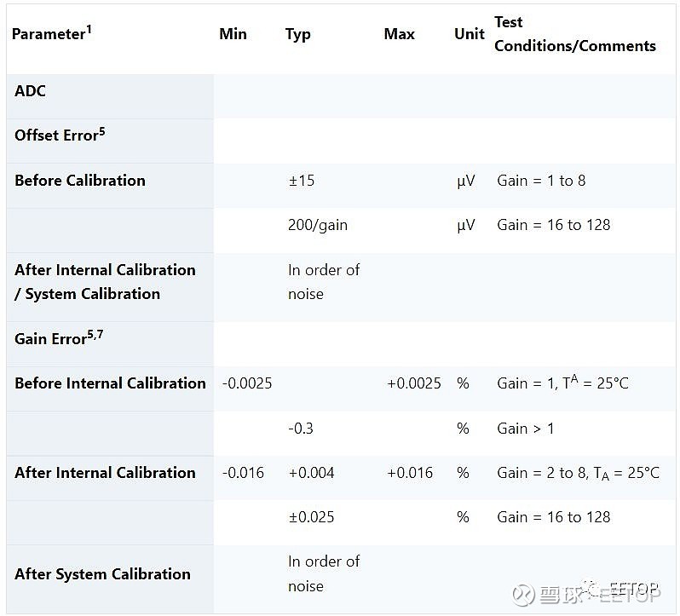Select the Test Conditions/Comments header
Screen dimensions: 680x616
[x=575, y=34]
